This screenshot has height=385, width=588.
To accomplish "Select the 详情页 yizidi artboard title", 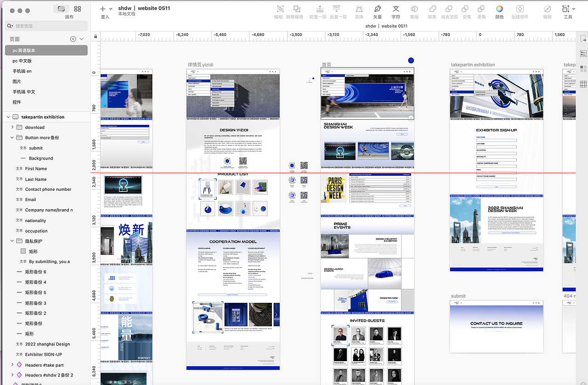I will (x=201, y=65).
